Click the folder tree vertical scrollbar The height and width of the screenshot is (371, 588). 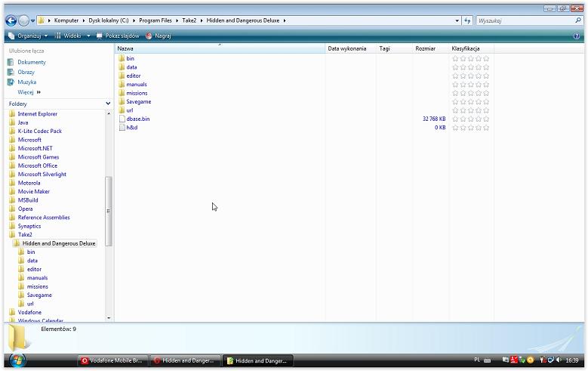tap(109, 212)
